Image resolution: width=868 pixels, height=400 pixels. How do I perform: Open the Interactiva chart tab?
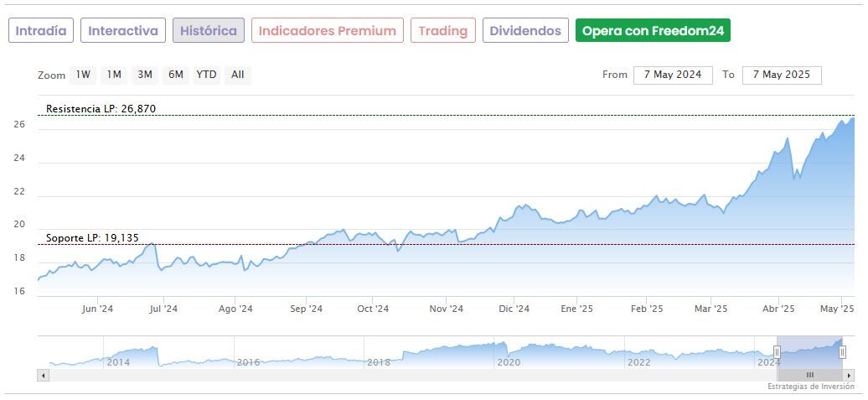pyautogui.click(x=123, y=31)
